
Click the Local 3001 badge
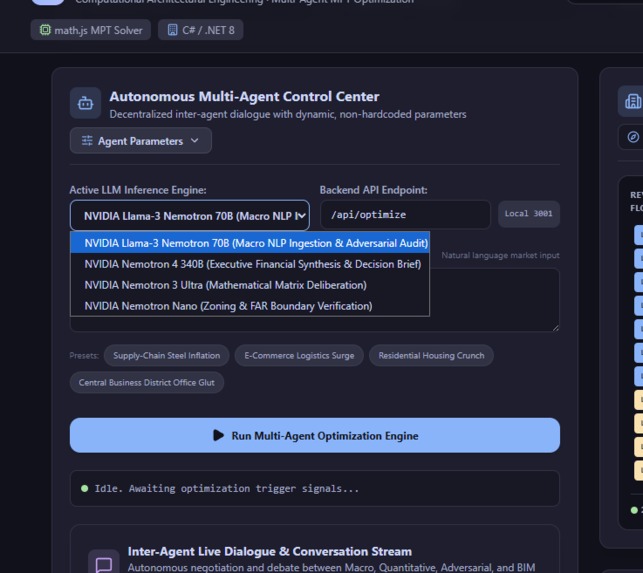pos(529,214)
